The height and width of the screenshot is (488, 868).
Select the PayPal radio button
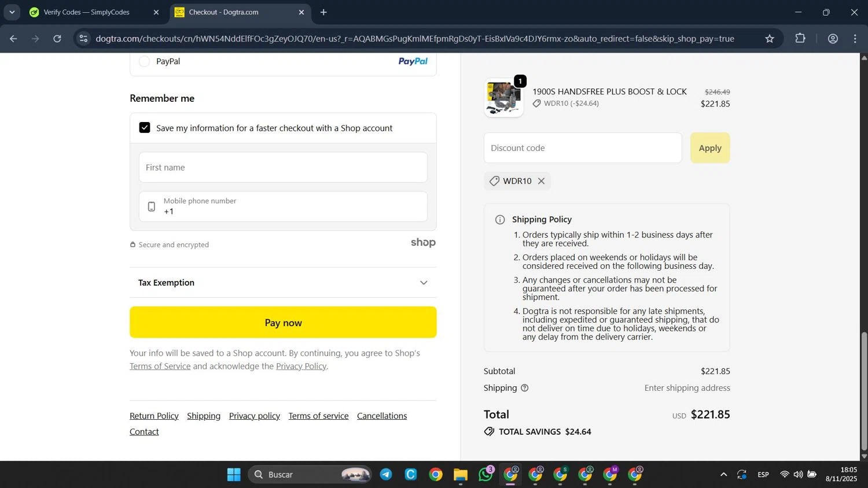click(x=145, y=61)
